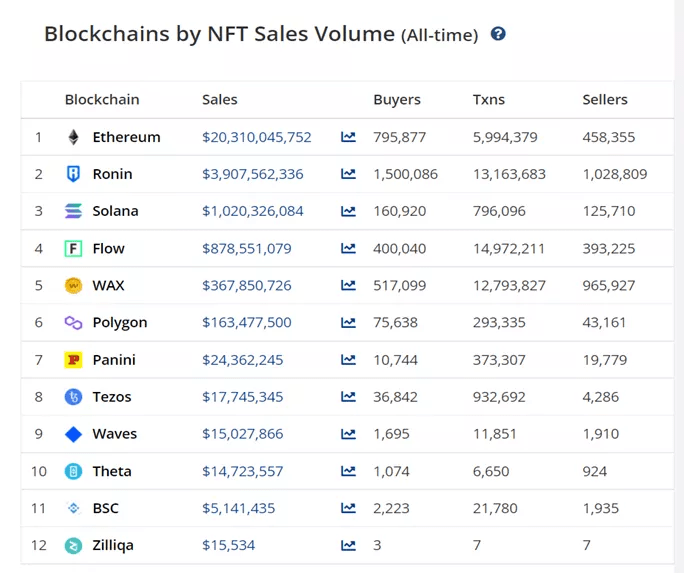
Task: Click the BSC sales amount $5,141,435
Action: [239, 508]
